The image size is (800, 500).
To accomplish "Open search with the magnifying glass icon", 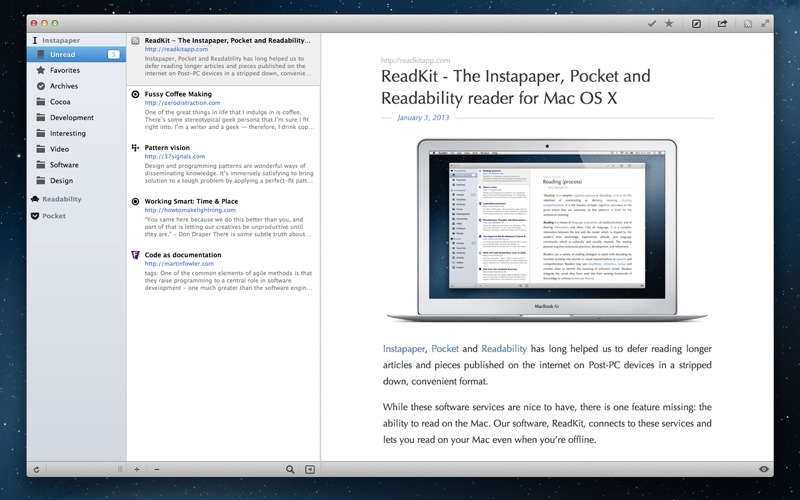I will pyautogui.click(x=290, y=469).
